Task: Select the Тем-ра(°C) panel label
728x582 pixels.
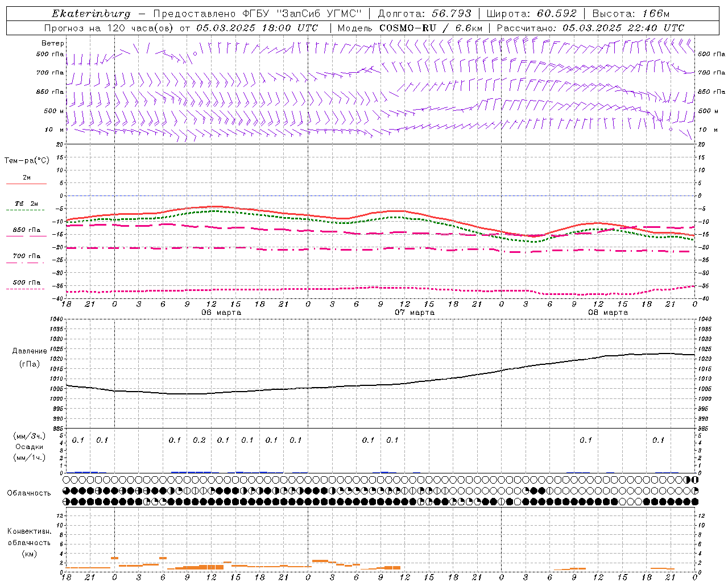Action: point(27,161)
